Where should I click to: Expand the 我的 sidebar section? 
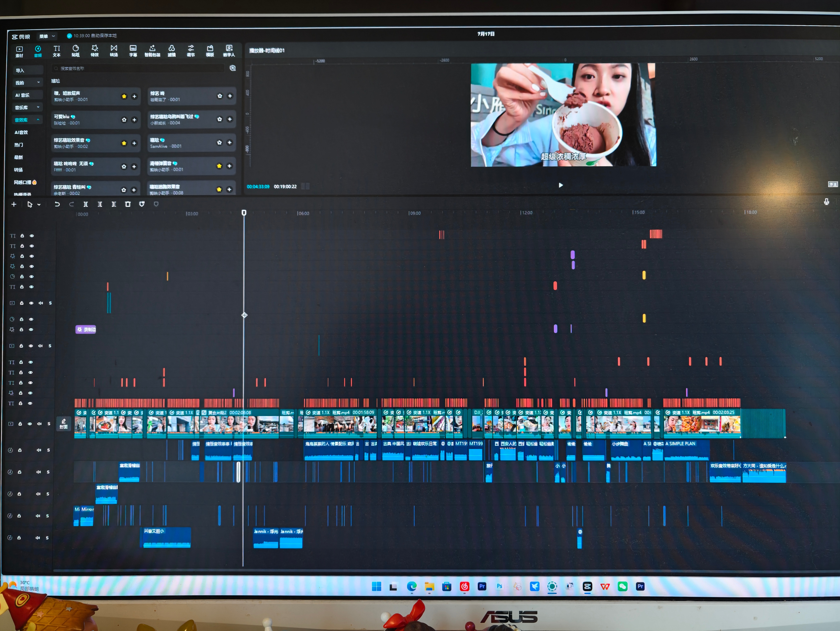[x=27, y=82]
